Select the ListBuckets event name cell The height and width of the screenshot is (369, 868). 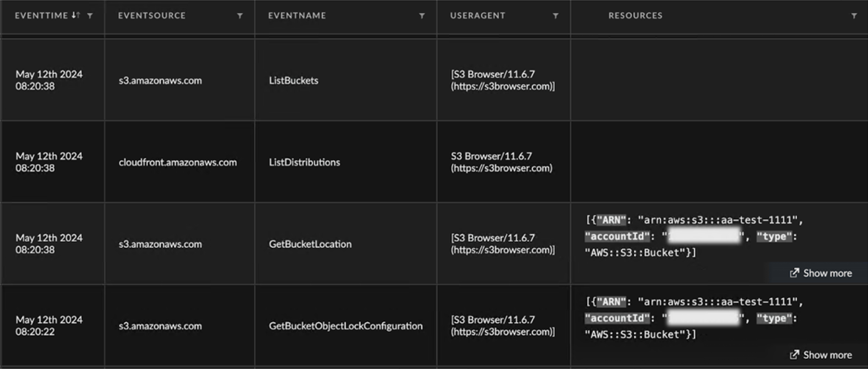pos(293,80)
